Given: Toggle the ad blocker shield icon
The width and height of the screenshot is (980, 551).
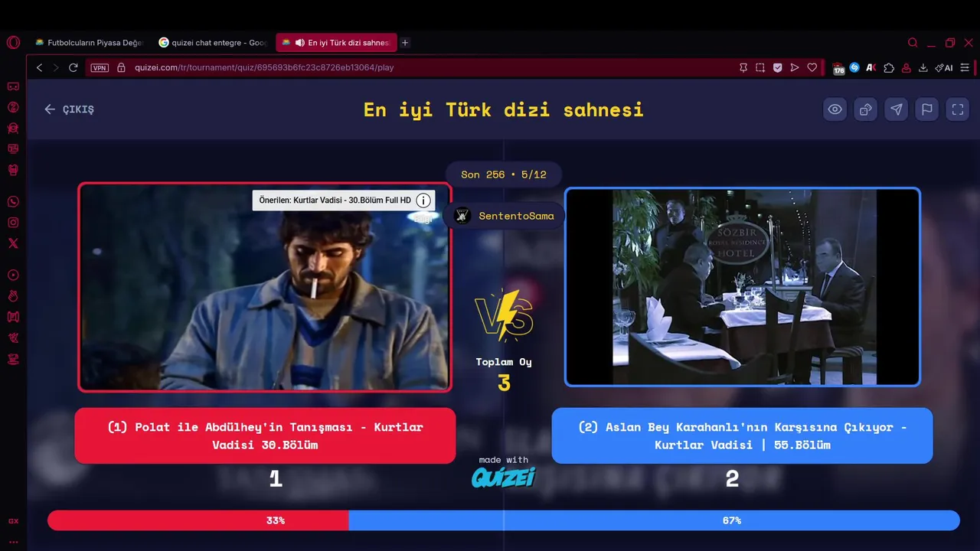Looking at the screenshot, I should 777,67.
